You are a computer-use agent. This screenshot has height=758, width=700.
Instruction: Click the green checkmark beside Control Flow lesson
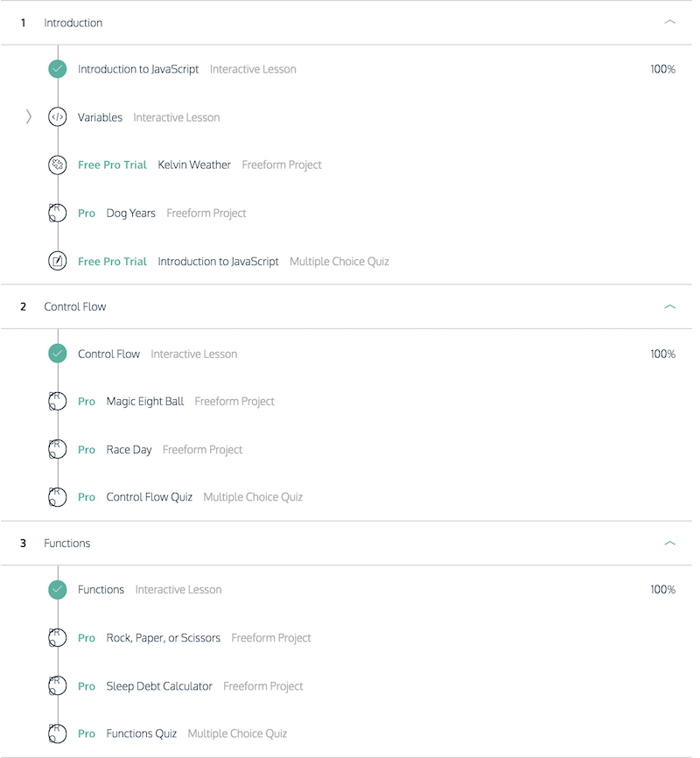tap(57, 354)
